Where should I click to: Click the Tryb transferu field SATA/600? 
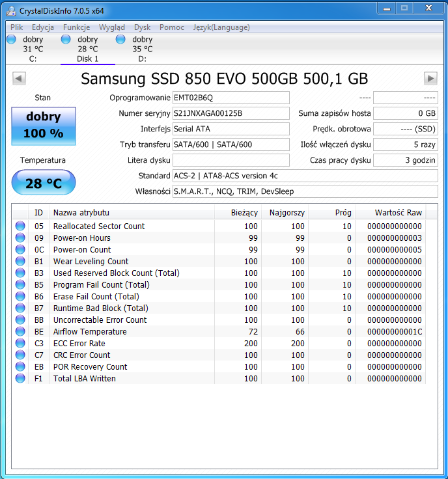pos(231,144)
